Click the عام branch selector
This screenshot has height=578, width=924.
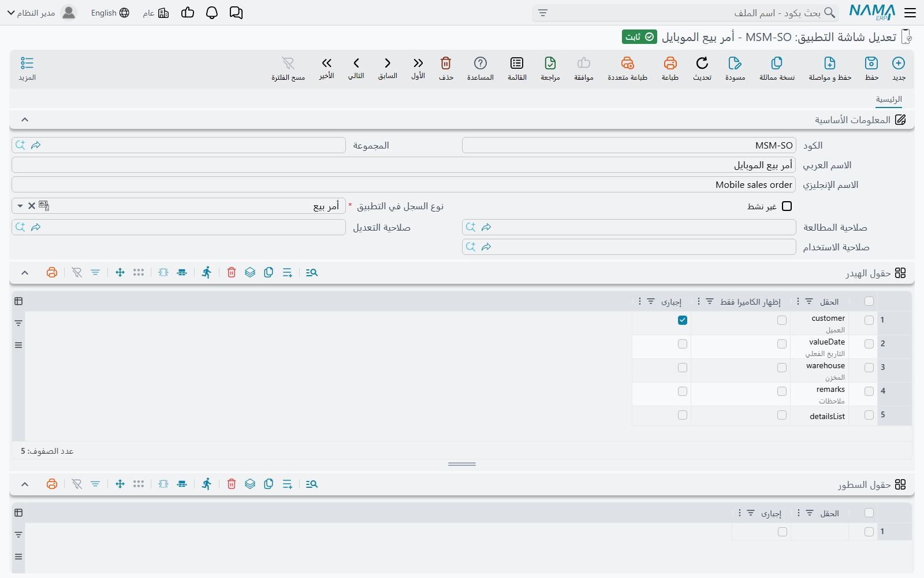click(x=156, y=13)
